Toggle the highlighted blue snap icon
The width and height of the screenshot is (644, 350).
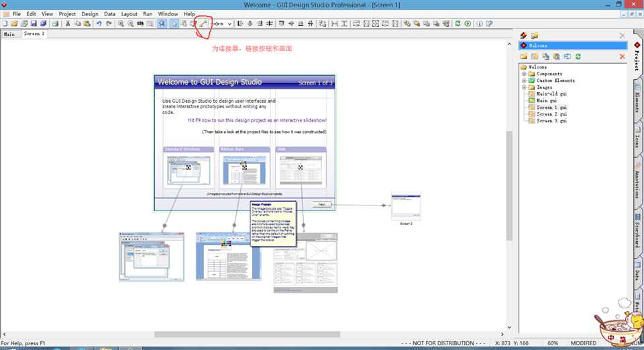162,24
